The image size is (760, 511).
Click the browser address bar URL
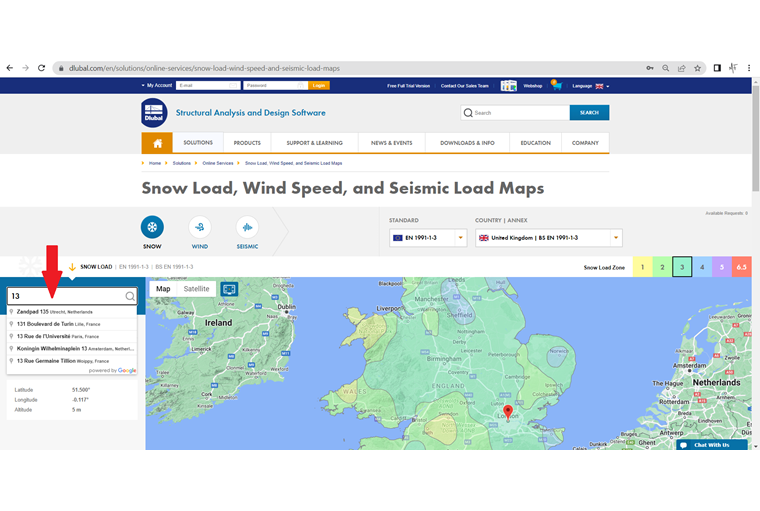tap(204, 68)
